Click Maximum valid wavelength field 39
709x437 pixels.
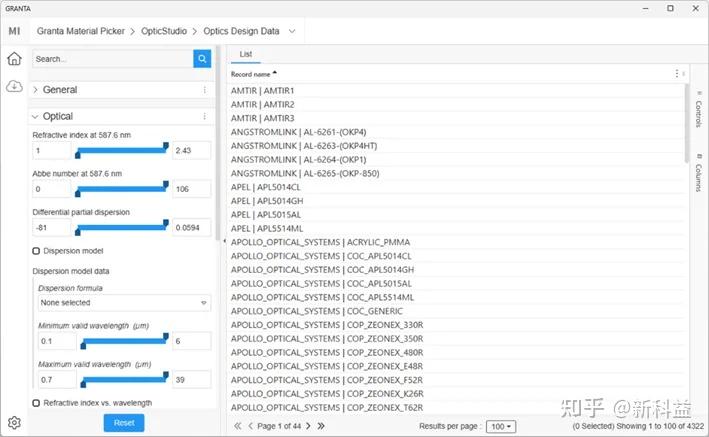tap(191, 380)
